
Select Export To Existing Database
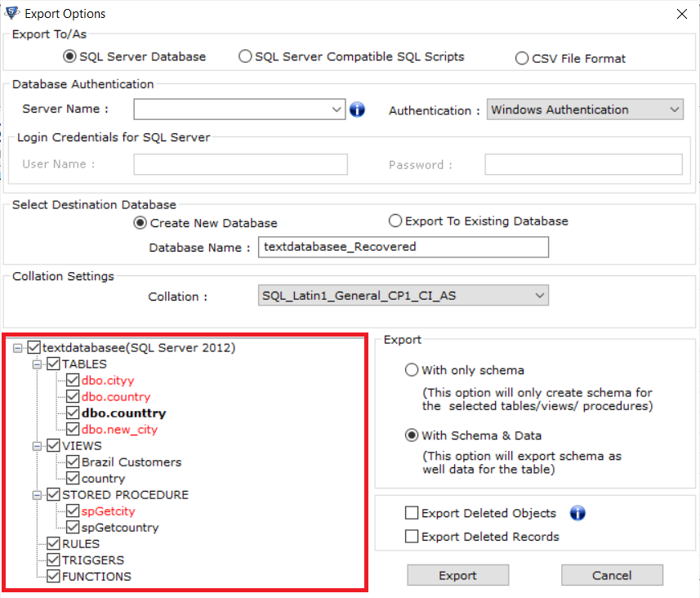click(395, 221)
